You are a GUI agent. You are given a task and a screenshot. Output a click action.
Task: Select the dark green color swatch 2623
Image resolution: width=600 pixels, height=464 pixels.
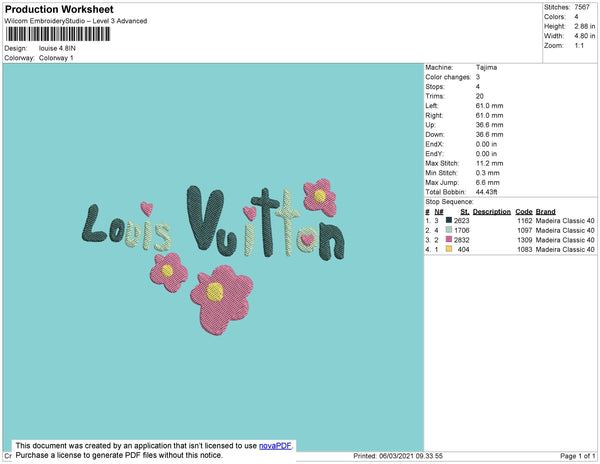pyautogui.click(x=449, y=220)
